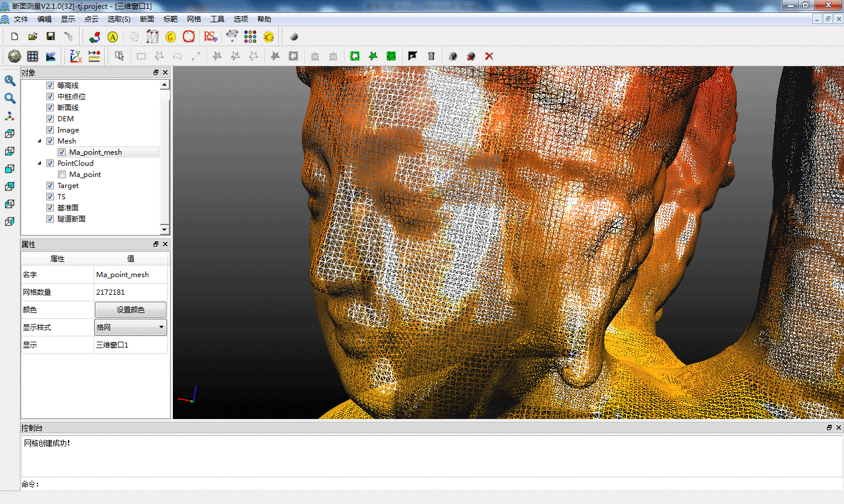Click the red X icon in toolbar

489,56
